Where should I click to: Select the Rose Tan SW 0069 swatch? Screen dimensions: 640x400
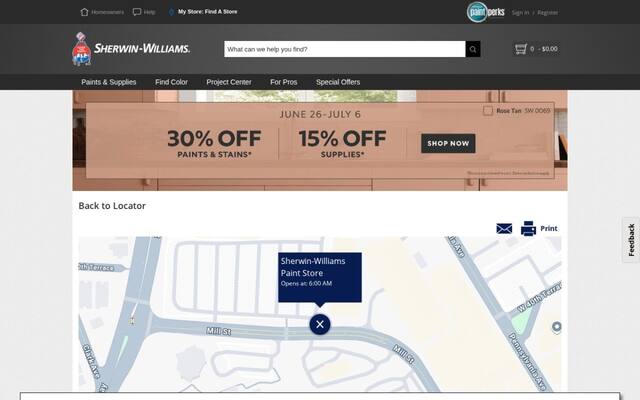point(488,111)
